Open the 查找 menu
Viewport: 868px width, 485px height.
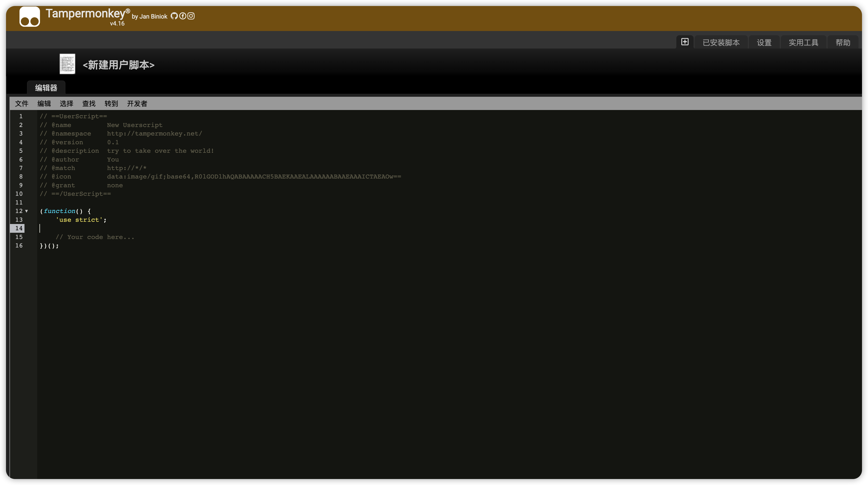pos(89,103)
